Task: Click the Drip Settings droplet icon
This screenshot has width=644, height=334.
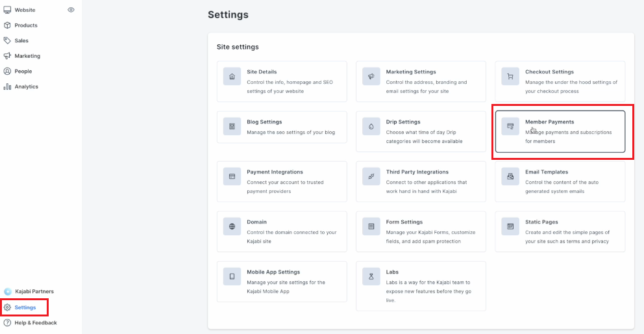Action: coord(371,127)
